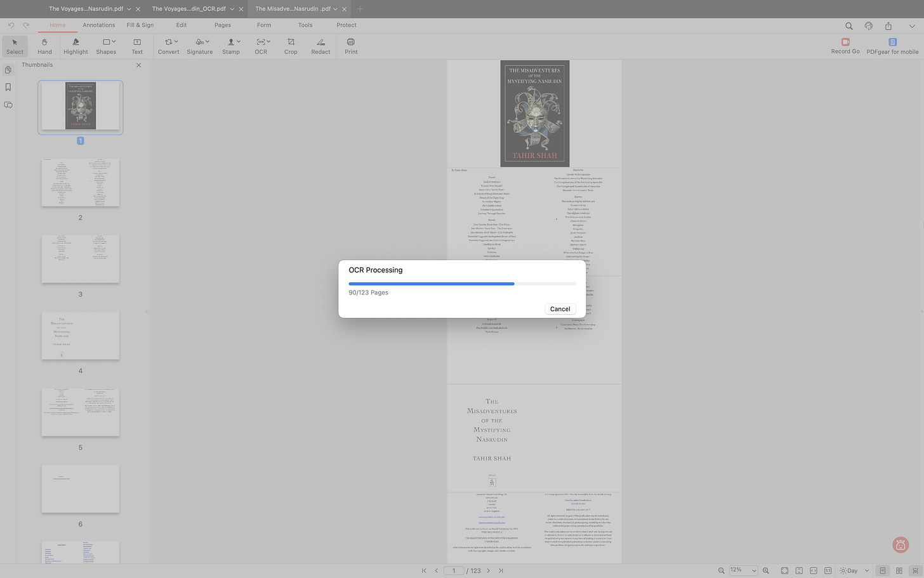
Task: Zoom in using the plus magnifier
Action: click(766, 570)
